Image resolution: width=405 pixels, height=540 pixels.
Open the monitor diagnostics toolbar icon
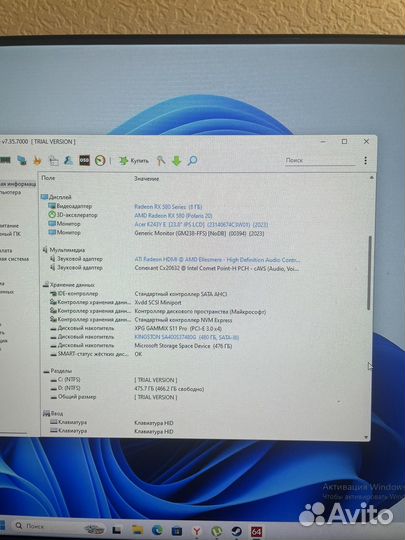click(x=53, y=160)
